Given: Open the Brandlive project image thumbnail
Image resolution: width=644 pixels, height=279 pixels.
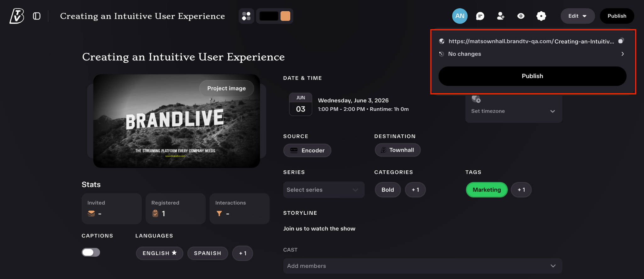Looking at the screenshot, I should [176, 121].
